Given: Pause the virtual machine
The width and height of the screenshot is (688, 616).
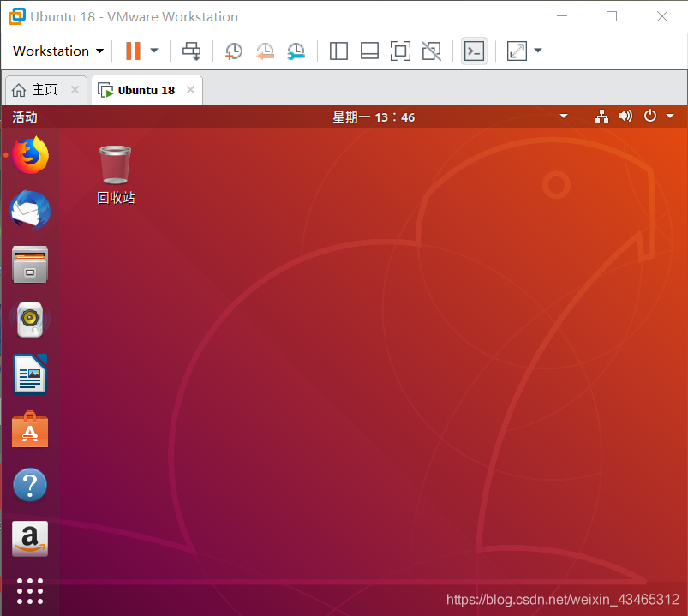Looking at the screenshot, I should click(133, 51).
